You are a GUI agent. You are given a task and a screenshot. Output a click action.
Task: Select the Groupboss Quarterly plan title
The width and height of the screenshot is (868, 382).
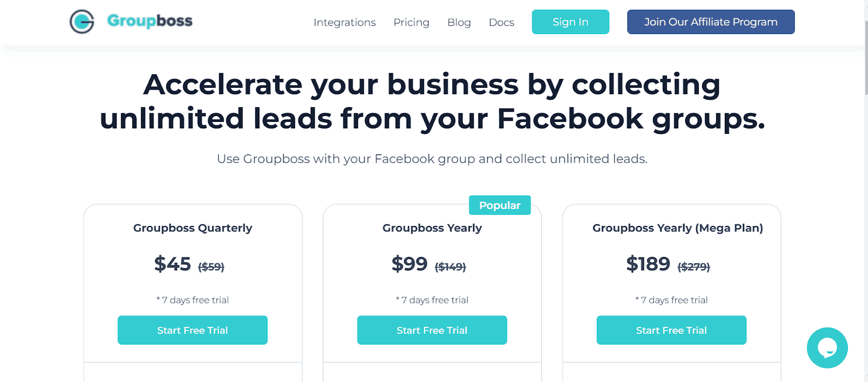[x=193, y=228]
